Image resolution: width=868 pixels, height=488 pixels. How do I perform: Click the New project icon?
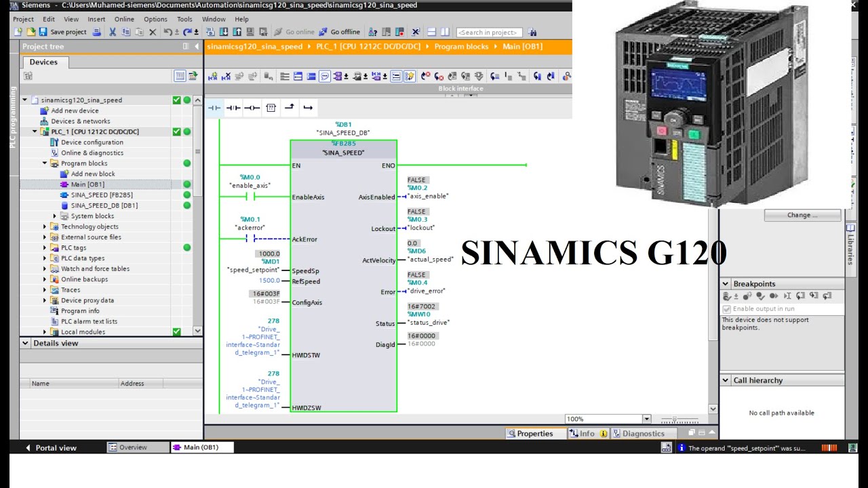(18, 32)
